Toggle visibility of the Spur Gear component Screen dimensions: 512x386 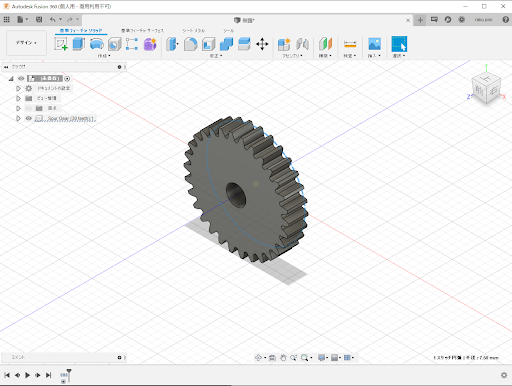29,118
